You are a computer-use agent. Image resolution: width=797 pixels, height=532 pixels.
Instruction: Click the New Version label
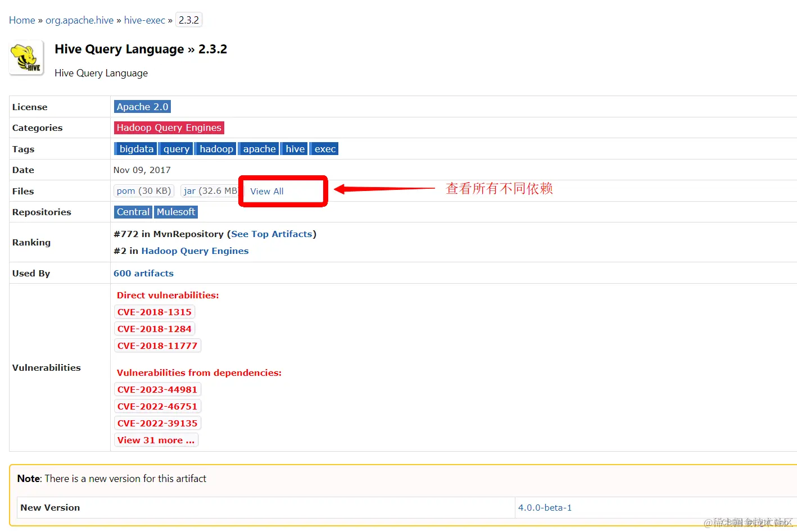coord(50,507)
